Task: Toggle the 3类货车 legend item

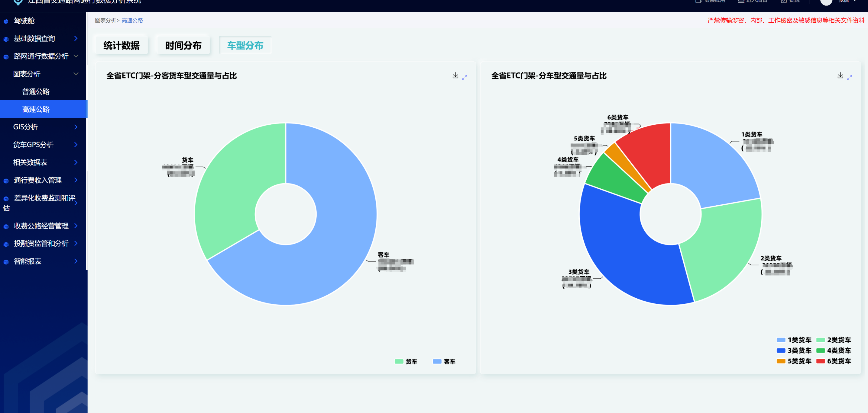Action: (794, 351)
